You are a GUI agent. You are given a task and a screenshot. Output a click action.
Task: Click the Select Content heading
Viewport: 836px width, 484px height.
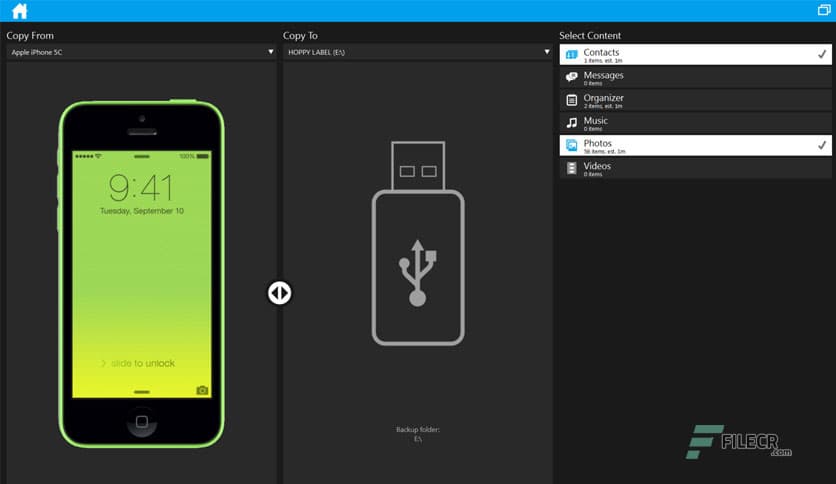[590, 36]
